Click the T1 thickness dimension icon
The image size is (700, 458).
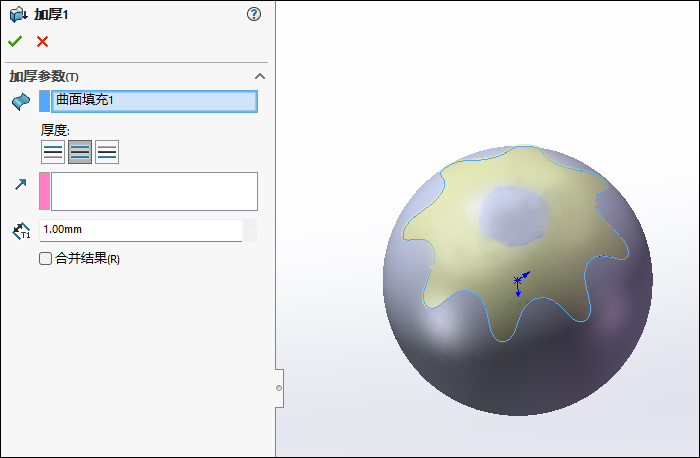(21, 231)
